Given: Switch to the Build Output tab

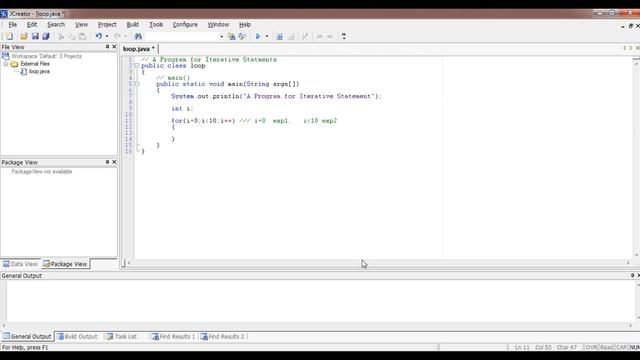Looking at the screenshot, I should (78, 337).
